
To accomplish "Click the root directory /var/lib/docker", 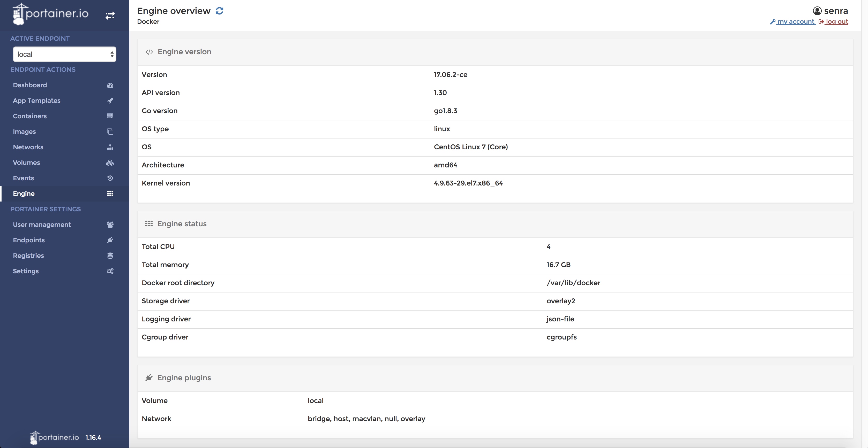I will tap(573, 283).
